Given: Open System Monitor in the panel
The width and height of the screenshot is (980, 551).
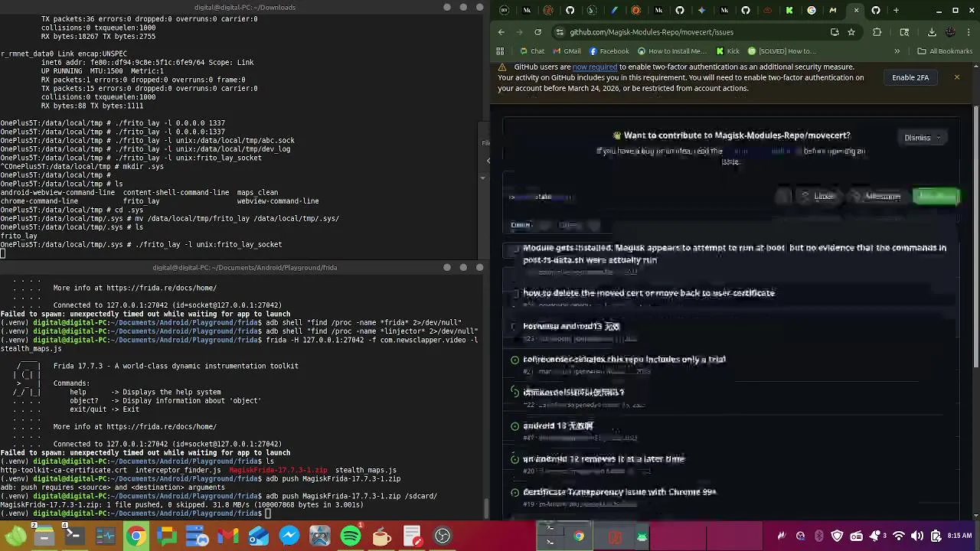Looking at the screenshot, I should (106, 536).
